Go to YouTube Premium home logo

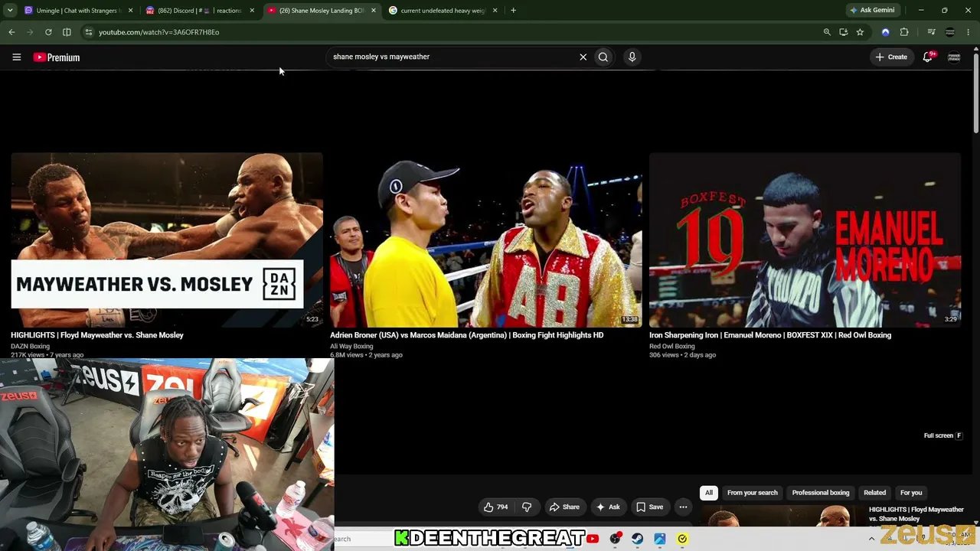[57, 57]
